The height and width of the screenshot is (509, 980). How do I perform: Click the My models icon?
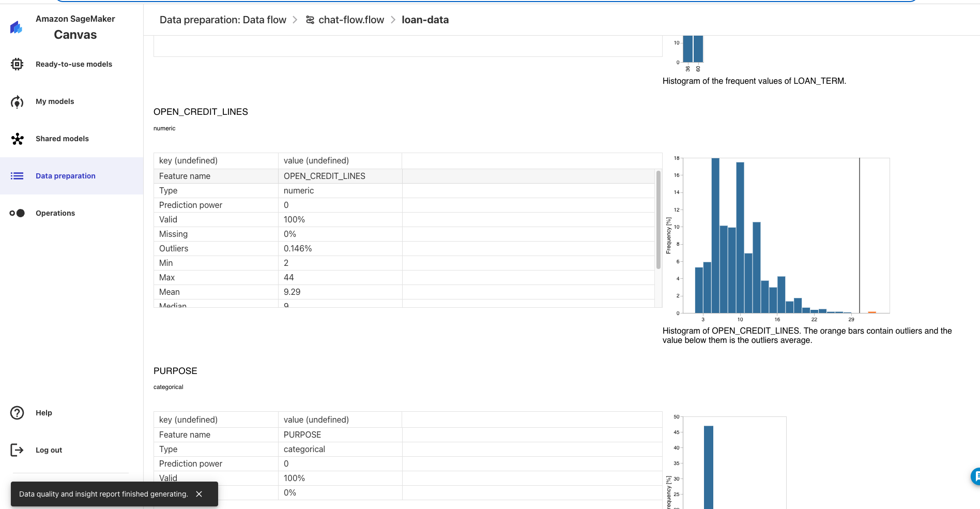17,102
